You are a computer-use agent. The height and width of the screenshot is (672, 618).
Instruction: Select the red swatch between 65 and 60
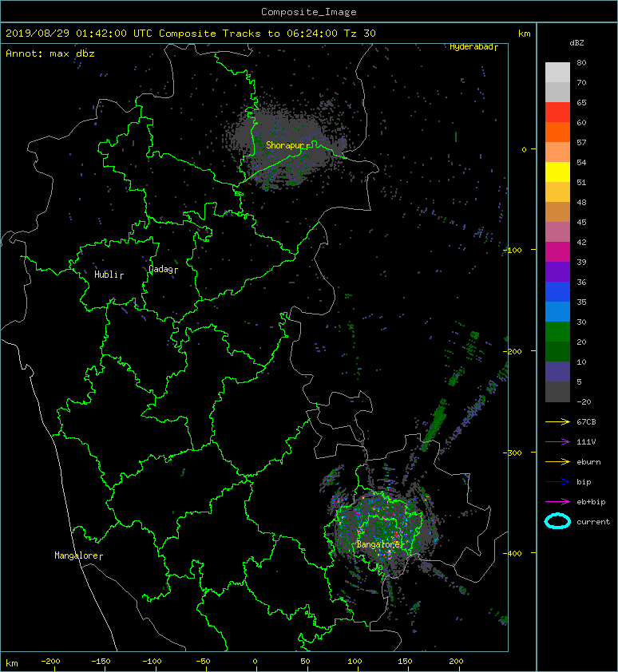pos(557,113)
